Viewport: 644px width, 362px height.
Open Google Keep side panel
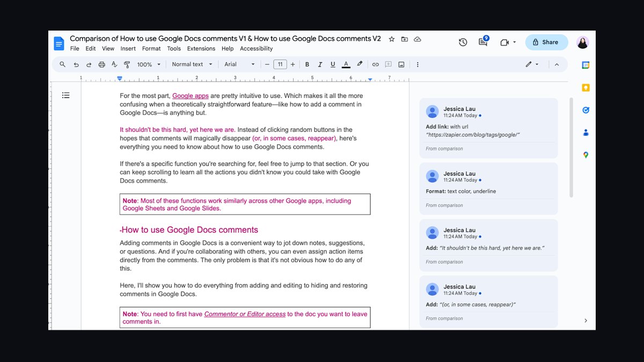pyautogui.click(x=586, y=87)
